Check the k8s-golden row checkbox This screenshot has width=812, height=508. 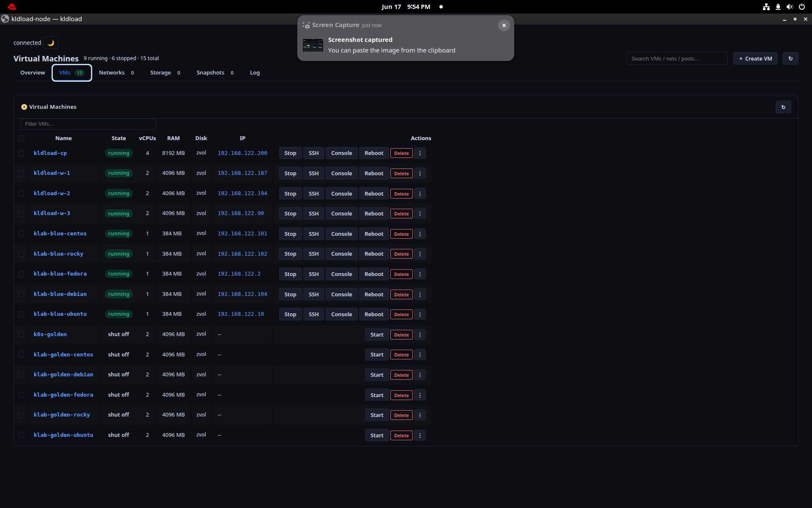pos(21,334)
